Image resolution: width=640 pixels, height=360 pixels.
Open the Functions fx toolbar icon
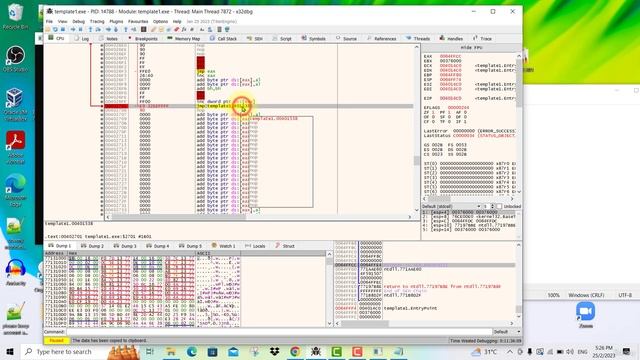[x=184, y=29]
